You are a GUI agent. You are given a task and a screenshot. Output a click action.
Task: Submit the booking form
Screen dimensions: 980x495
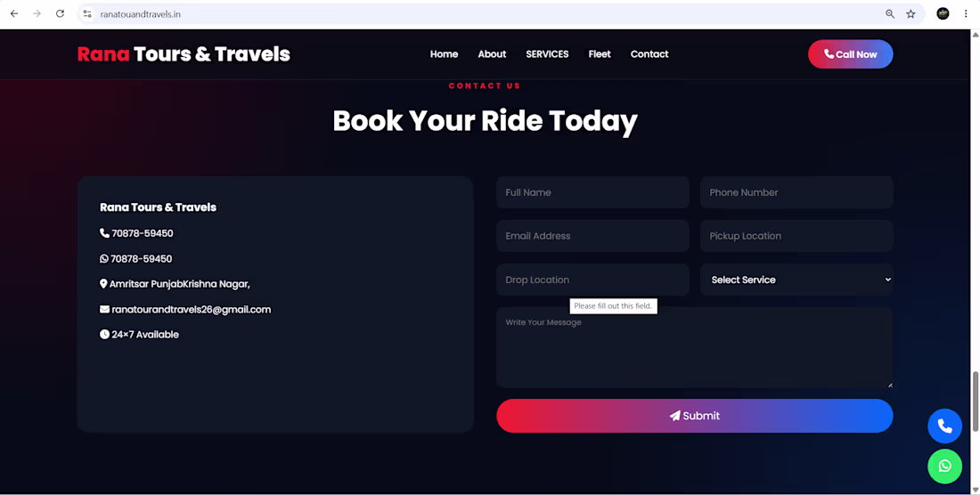tap(694, 416)
